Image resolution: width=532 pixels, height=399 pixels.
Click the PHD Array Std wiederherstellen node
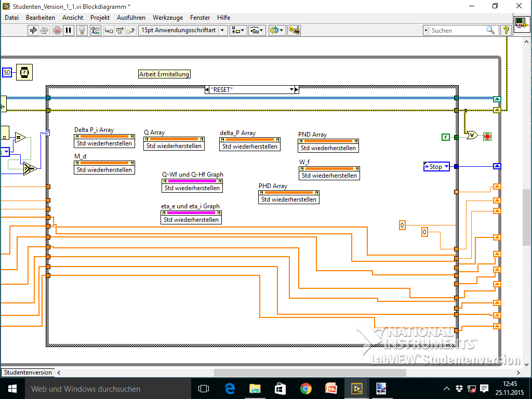(288, 199)
